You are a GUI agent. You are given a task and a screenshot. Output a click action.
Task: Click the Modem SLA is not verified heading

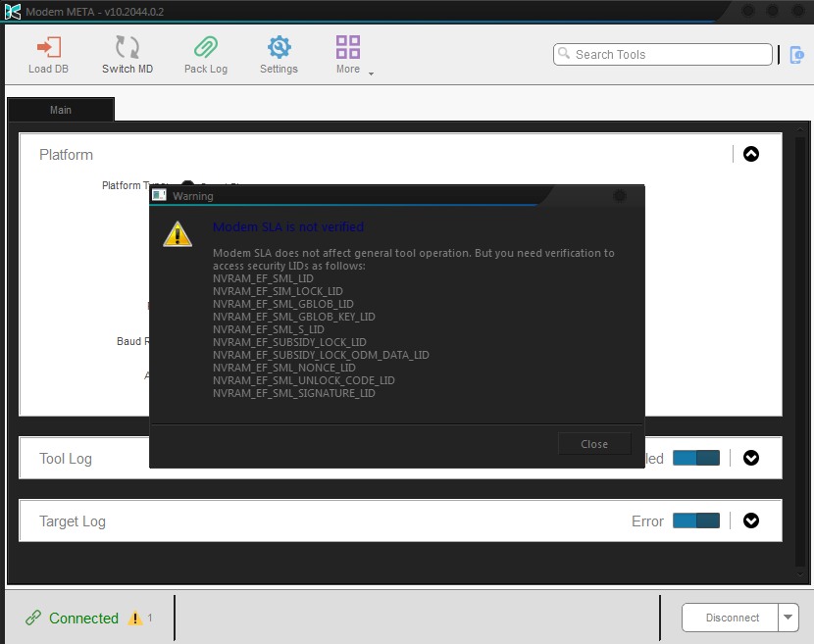(288, 226)
